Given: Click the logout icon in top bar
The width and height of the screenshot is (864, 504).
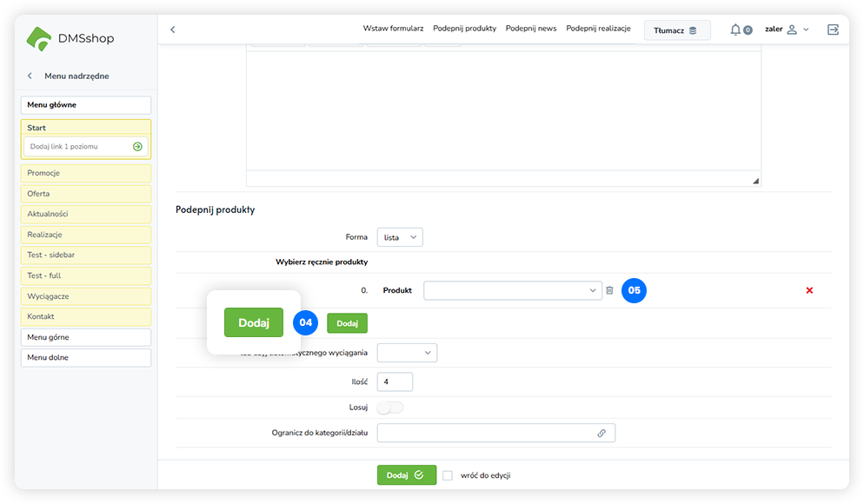Looking at the screenshot, I should coord(833,30).
